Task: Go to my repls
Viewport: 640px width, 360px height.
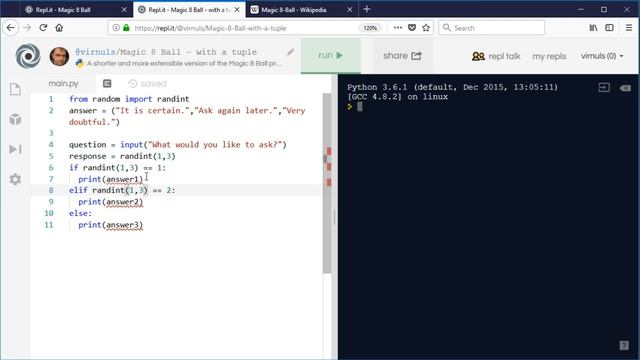Action: pos(549,56)
